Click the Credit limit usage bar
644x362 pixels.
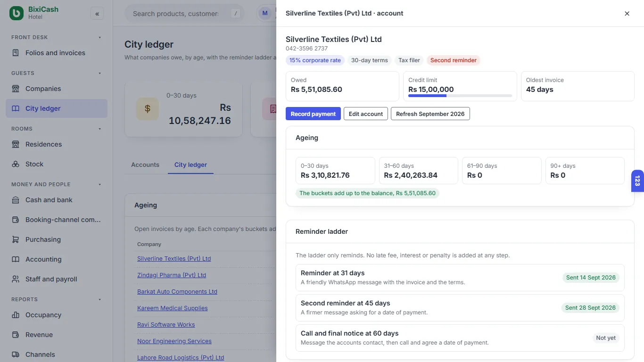pyautogui.click(x=460, y=96)
